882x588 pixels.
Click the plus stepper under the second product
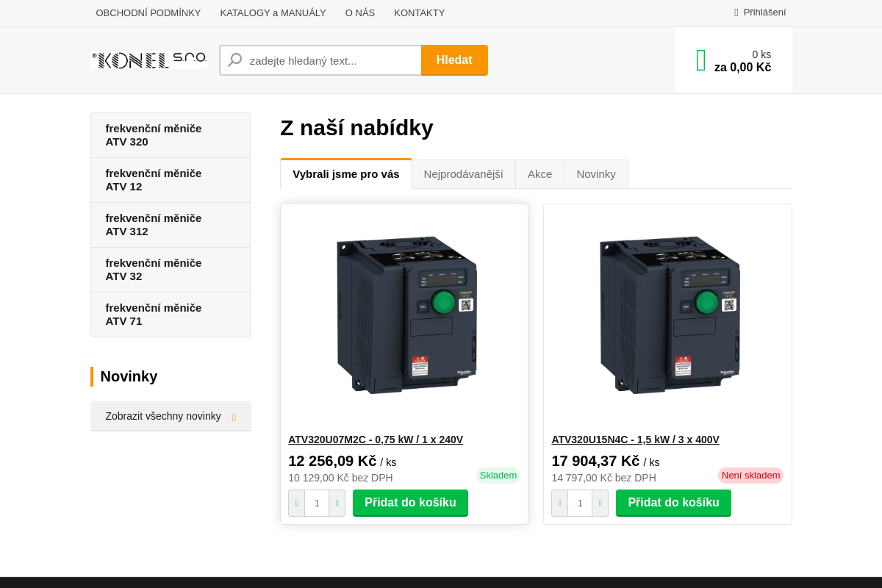pyautogui.click(x=600, y=503)
